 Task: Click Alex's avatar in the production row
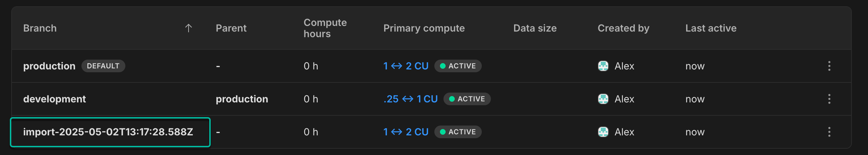click(603, 66)
